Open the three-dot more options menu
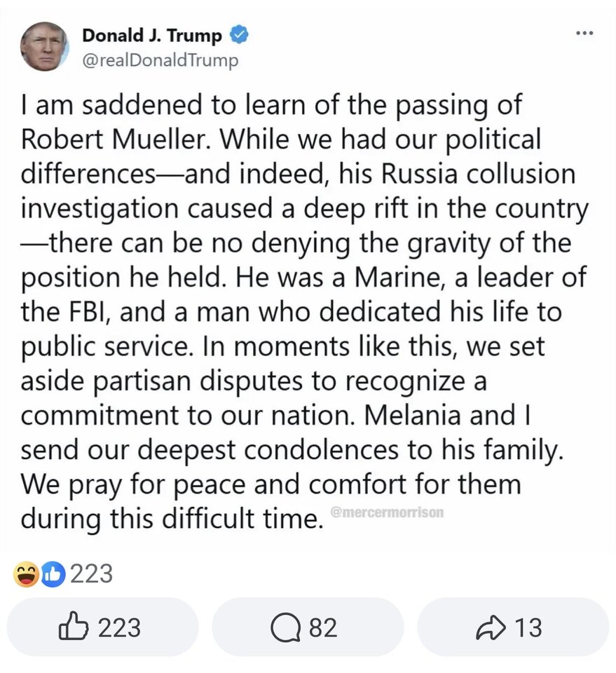This screenshot has height=673, width=616. click(584, 33)
